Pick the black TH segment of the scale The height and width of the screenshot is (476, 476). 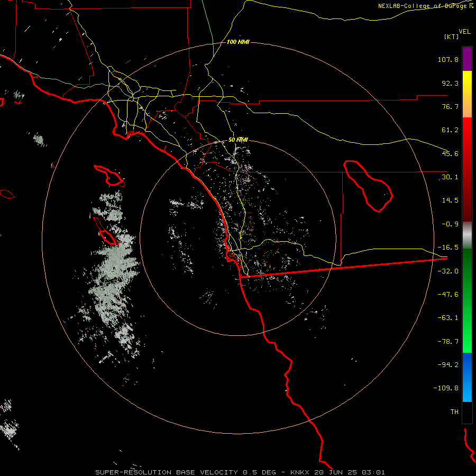tap(467, 413)
